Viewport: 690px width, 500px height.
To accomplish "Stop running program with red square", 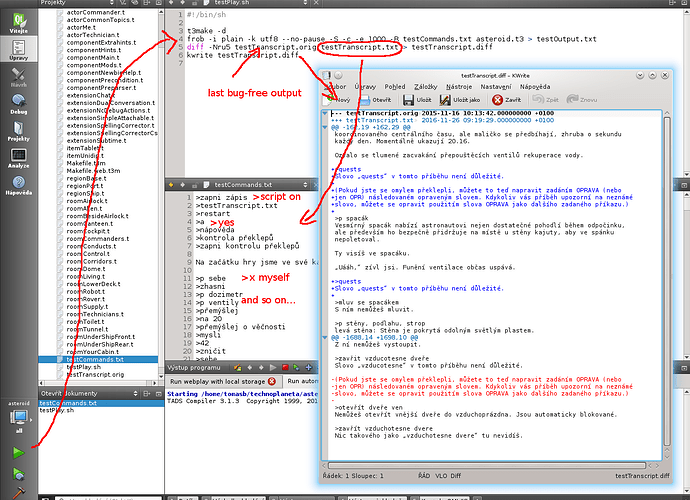I will click(285, 368).
